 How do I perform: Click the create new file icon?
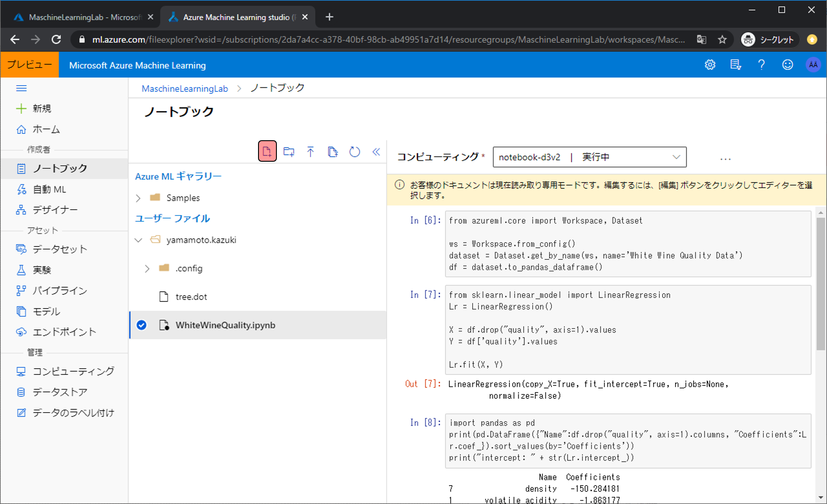pyautogui.click(x=267, y=151)
